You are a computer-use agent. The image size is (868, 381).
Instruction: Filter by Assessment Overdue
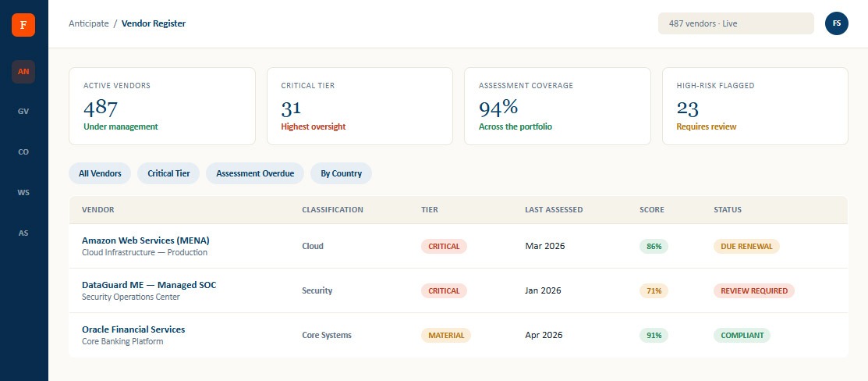(255, 173)
